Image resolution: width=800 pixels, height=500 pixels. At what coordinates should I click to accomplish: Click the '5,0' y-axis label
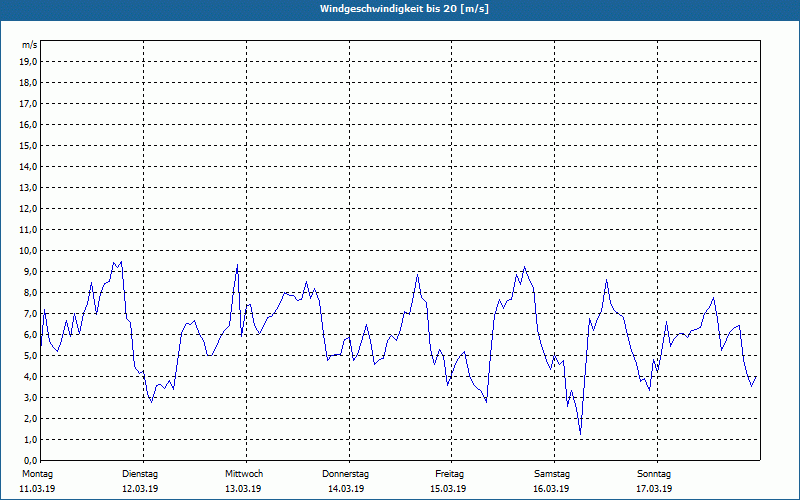coord(30,356)
